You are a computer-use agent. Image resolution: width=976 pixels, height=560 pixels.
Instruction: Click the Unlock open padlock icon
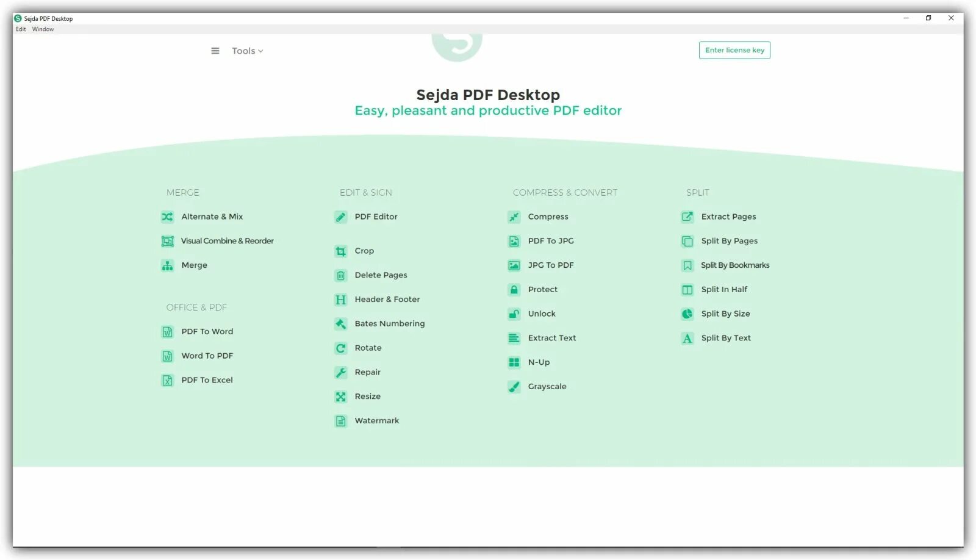(514, 314)
